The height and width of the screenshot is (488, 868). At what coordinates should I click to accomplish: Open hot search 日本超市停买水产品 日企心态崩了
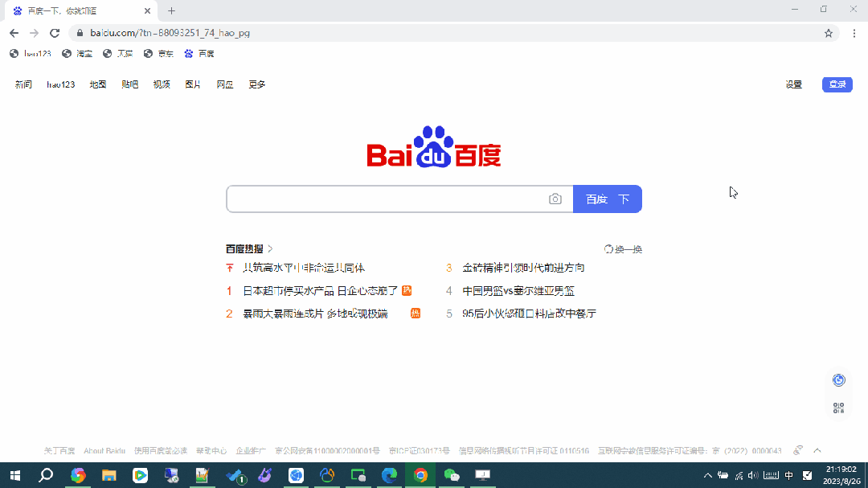[x=320, y=291]
